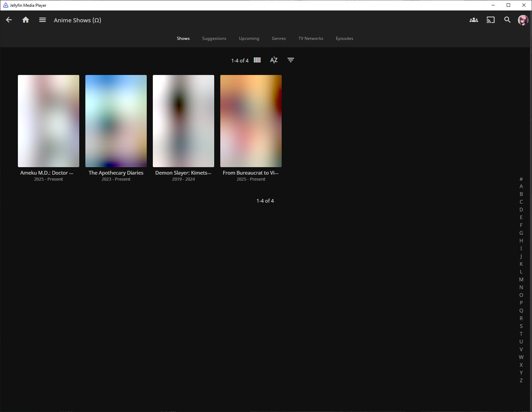Change the library view layout grid icon

[257, 60]
